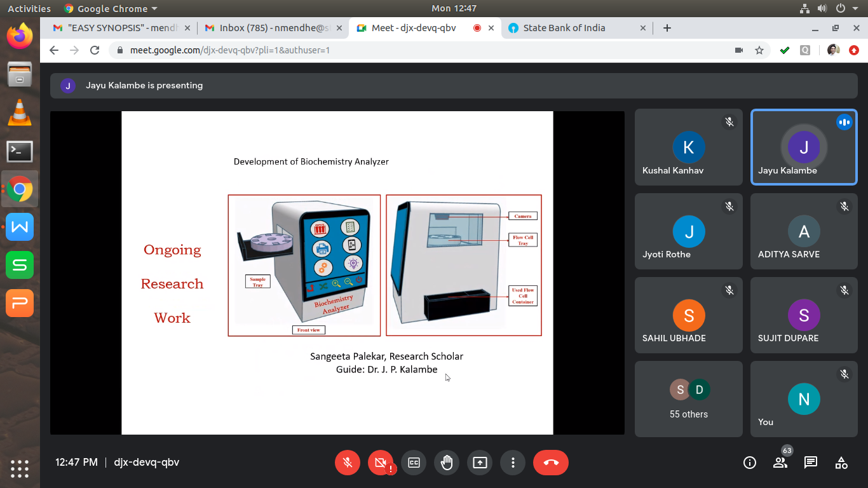Show the people list in call

780,463
